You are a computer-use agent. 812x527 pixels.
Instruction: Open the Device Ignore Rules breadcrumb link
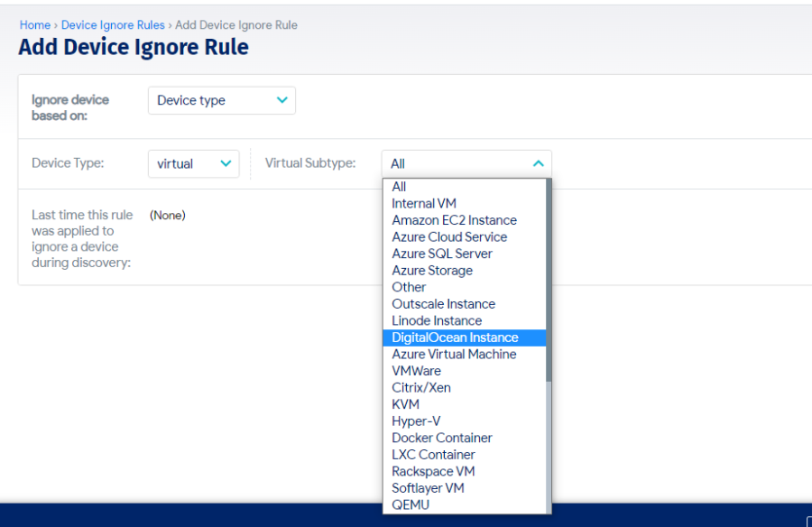click(x=113, y=25)
